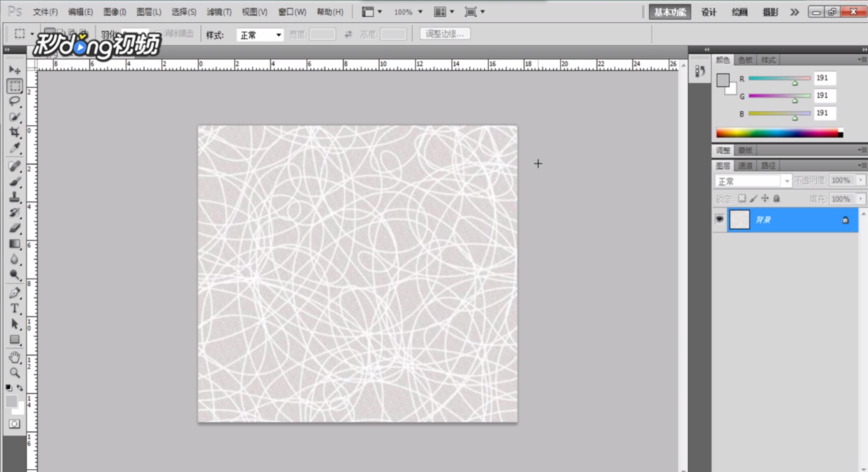The height and width of the screenshot is (472, 868).
Task: Show more workspaces chevron
Action: pos(794,12)
